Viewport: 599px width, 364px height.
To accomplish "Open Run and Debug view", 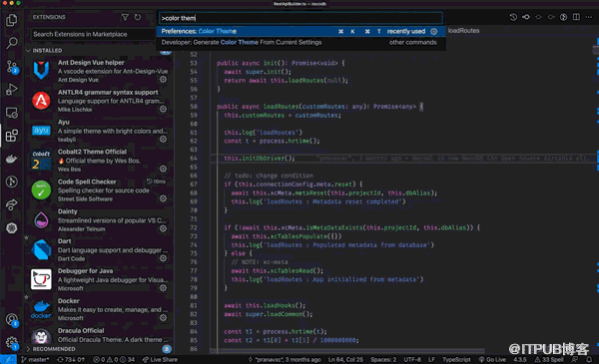I will tap(11, 90).
